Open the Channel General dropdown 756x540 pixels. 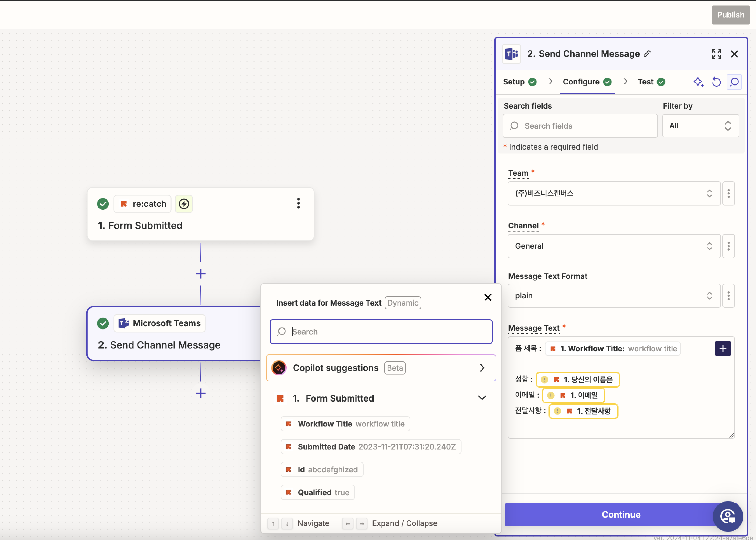[614, 246]
